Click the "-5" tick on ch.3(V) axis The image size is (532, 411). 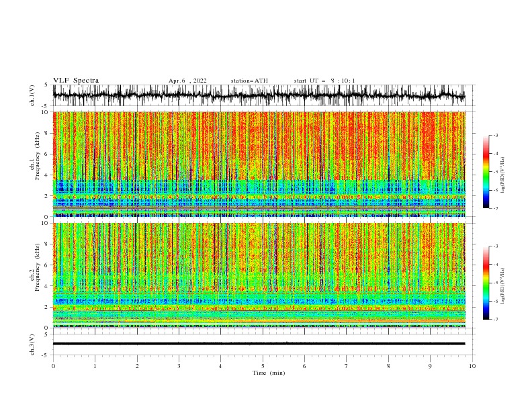(x=45, y=355)
